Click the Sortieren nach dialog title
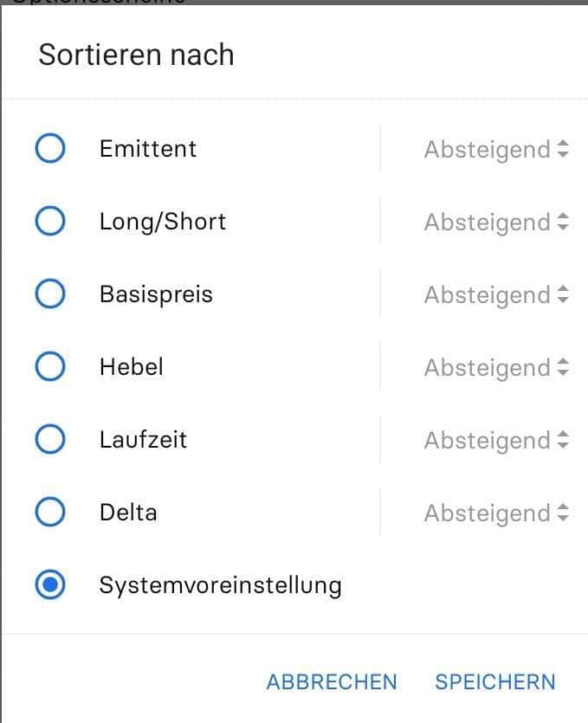Screen dimensions: 588x723 click(136, 55)
